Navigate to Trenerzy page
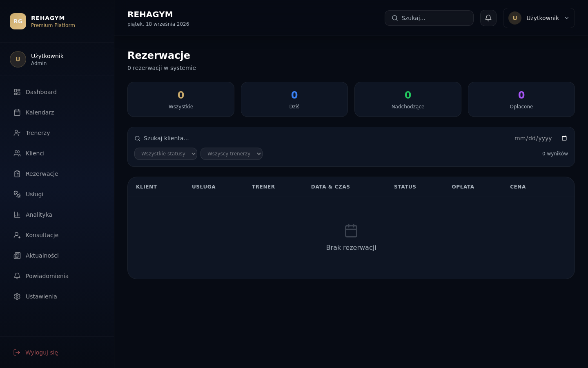The width and height of the screenshot is (588, 368). 57,133
